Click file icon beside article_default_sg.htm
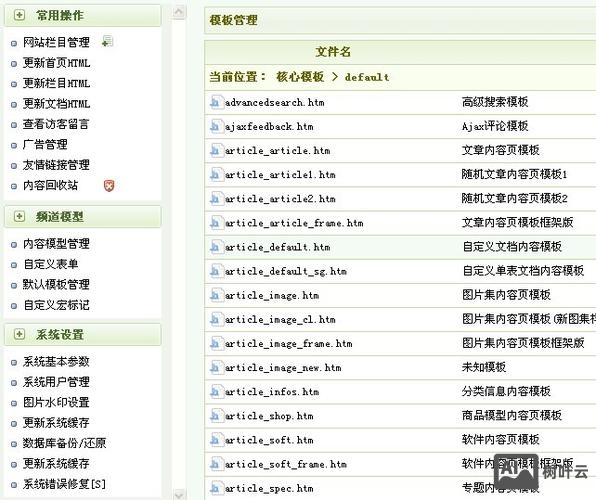The image size is (596, 500). tap(216, 271)
